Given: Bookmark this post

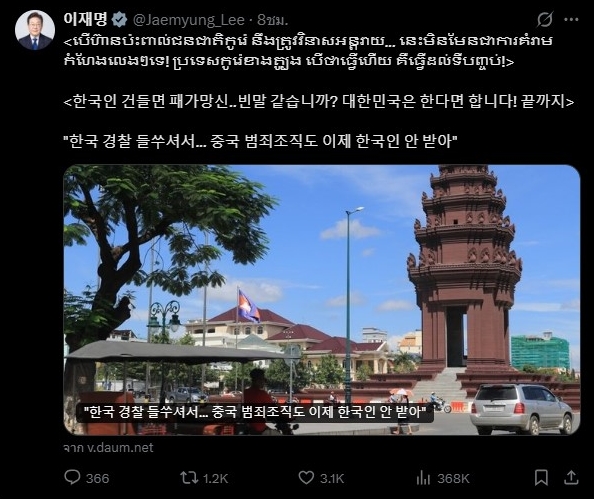Looking at the screenshot, I should pyautogui.click(x=541, y=478).
